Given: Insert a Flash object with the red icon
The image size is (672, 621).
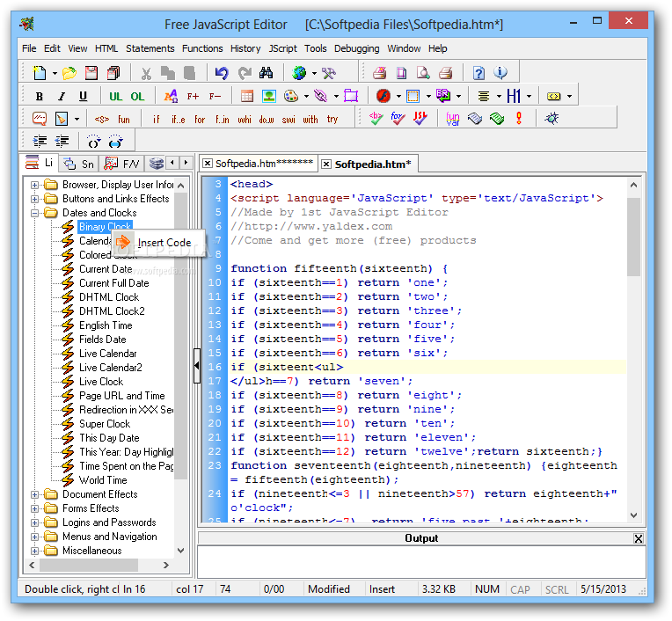Looking at the screenshot, I should (383, 96).
